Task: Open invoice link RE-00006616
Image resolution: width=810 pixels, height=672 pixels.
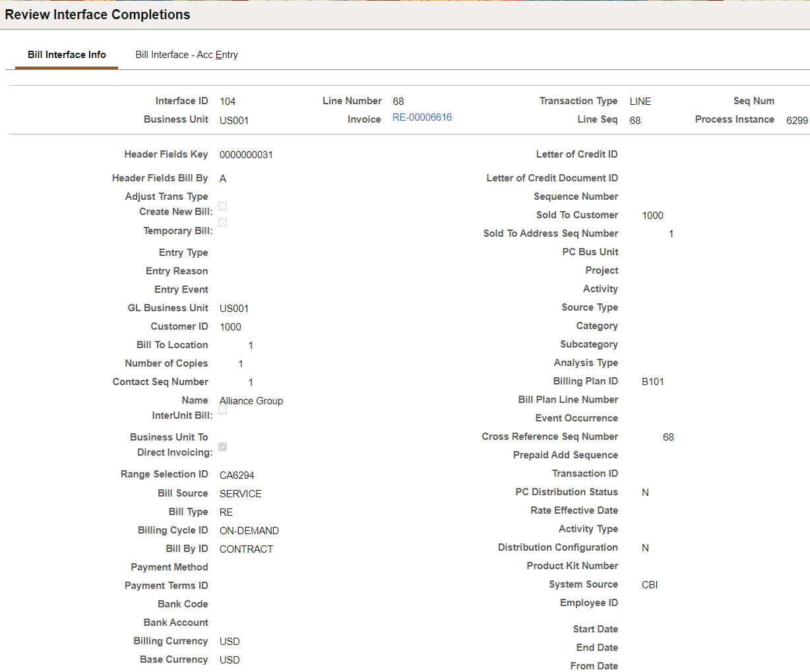Action: (x=421, y=117)
